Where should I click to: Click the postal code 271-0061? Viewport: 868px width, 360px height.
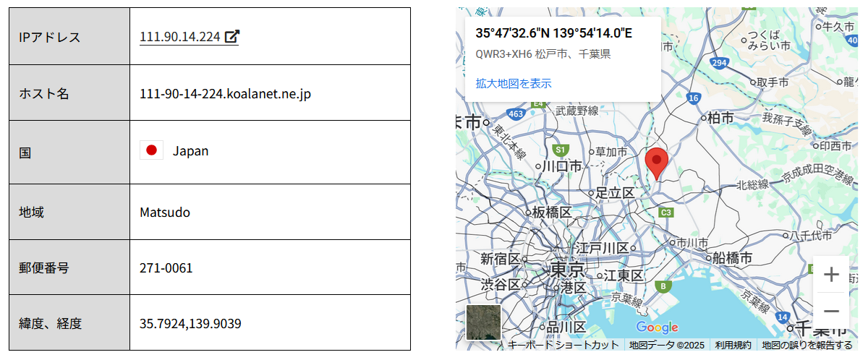[166, 268]
